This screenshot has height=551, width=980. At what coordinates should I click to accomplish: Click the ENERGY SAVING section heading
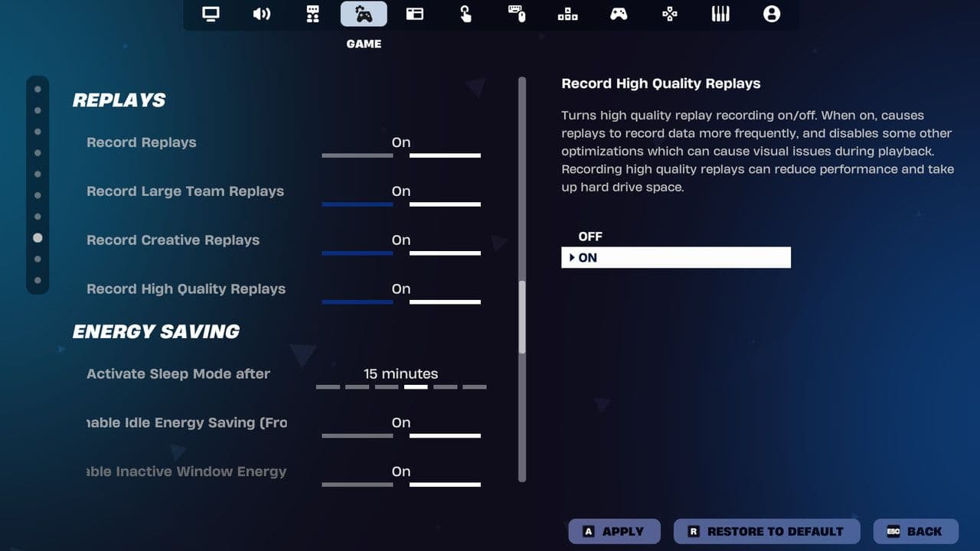coord(156,331)
